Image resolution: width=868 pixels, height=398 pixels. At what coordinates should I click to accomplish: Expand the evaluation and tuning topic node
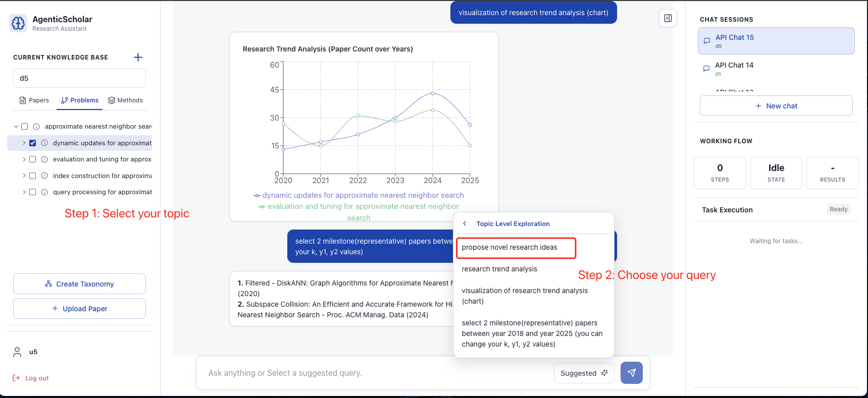click(x=24, y=159)
